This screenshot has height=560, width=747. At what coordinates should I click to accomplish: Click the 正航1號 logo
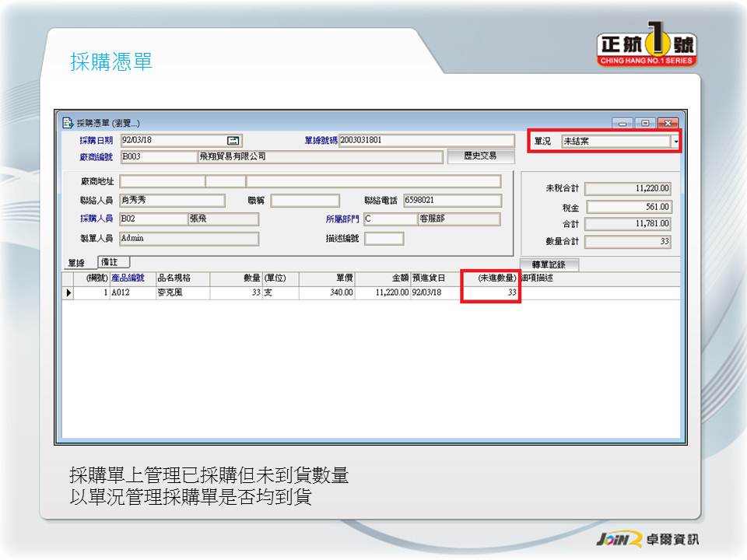(647, 47)
